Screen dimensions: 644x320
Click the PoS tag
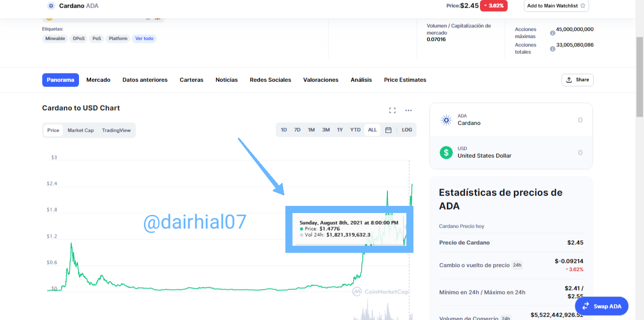(x=97, y=39)
